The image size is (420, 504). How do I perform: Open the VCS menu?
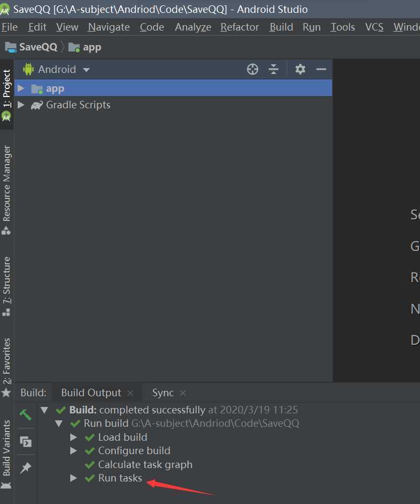click(x=374, y=27)
